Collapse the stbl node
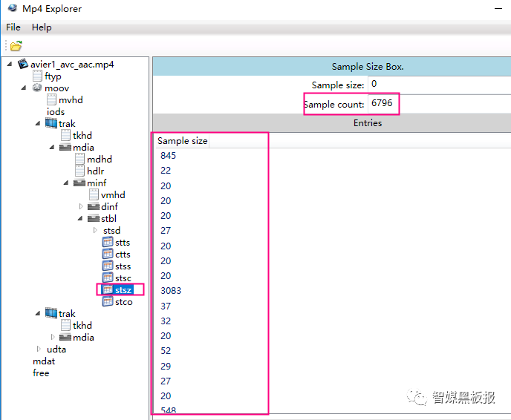This screenshot has width=511, height=420. click(80, 218)
